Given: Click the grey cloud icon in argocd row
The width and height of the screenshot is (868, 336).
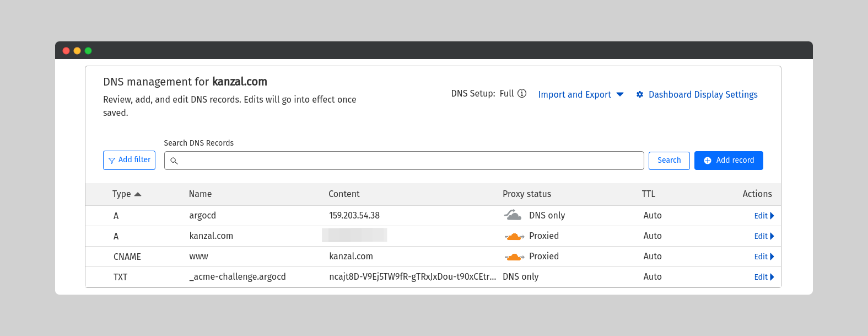Looking at the screenshot, I should pos(513,215).
